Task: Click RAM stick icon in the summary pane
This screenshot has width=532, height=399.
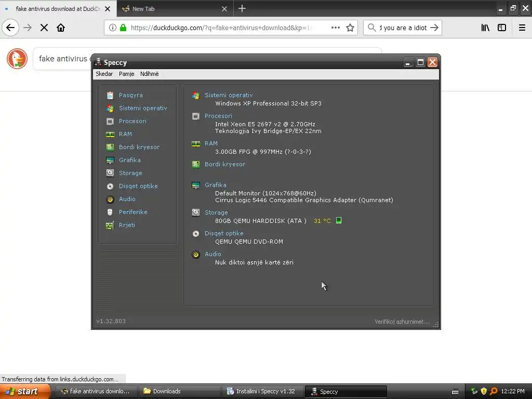Action: coord(196,144)
